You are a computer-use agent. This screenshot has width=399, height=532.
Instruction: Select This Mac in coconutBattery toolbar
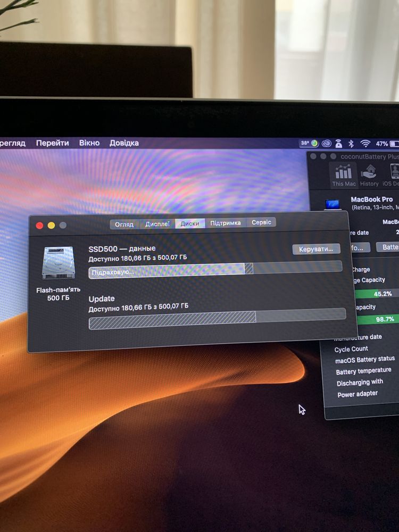coord(344,175)
